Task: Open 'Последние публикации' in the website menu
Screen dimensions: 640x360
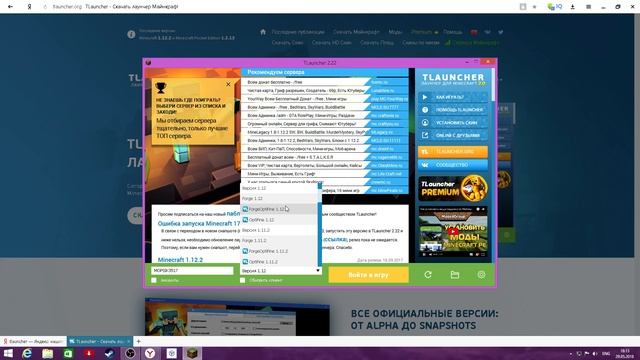Action: pyautogui.click(x=298, y=32)
